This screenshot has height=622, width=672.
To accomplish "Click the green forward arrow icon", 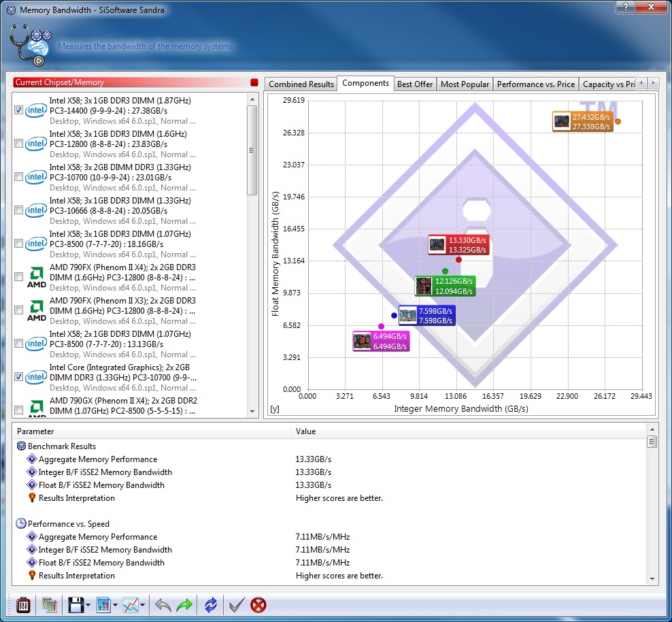I will (184, 605).
